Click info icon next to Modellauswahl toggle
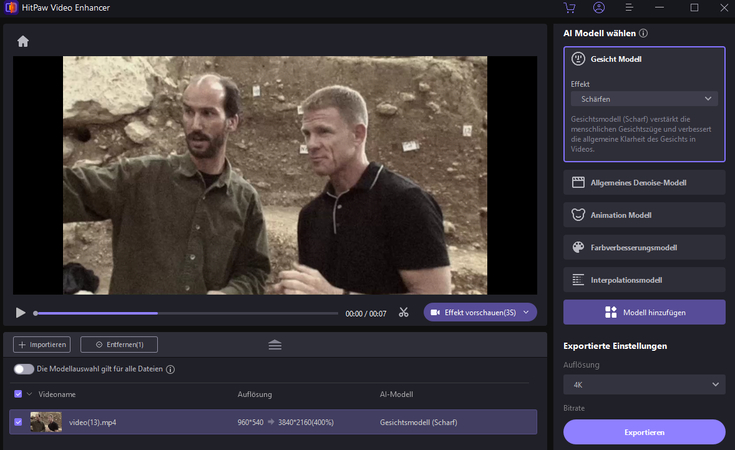This screenshot has width=735, height=450. pos(171,369)
